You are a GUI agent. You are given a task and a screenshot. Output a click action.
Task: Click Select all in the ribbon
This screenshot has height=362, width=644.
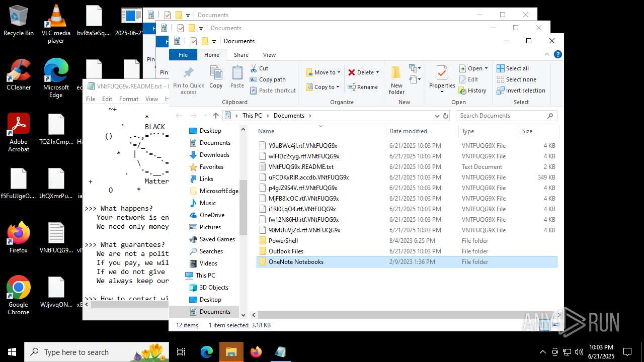click(x=513, y=68)
